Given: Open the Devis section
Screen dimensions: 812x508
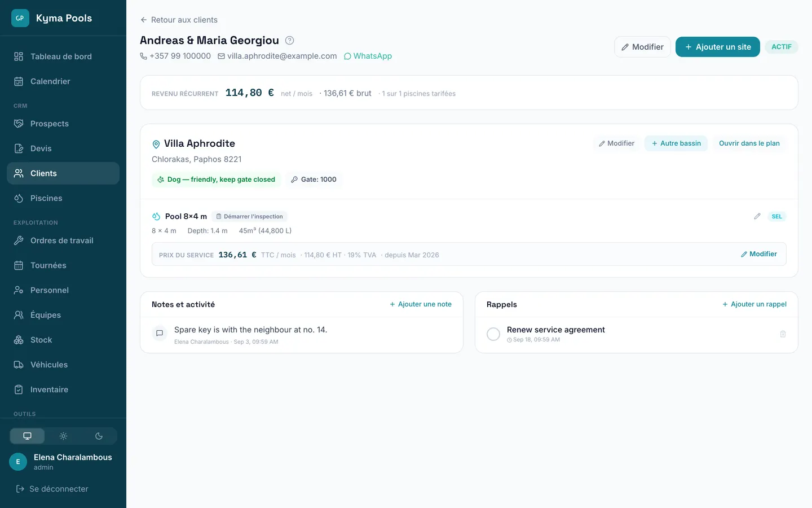Looking at the screenshot, I should pos(63,148).
